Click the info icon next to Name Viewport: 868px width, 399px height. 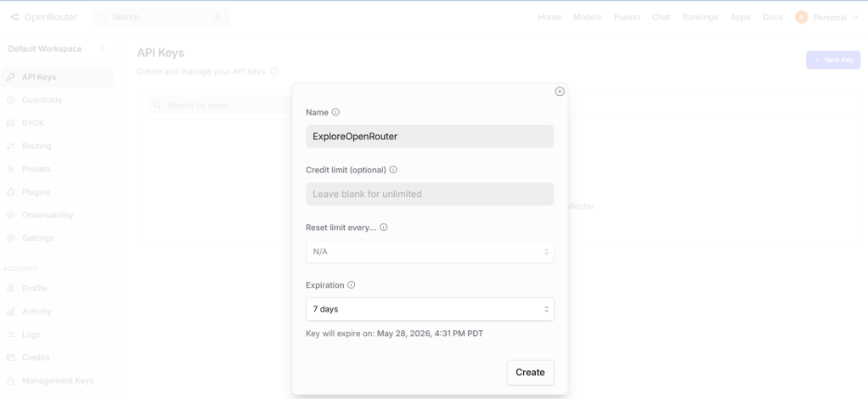click(335, 112)
